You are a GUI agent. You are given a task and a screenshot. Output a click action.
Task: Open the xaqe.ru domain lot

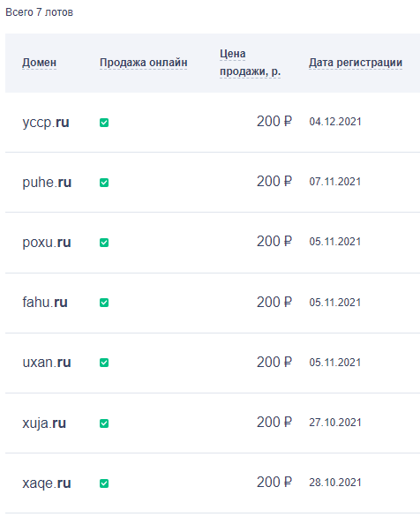click(47, 483)
